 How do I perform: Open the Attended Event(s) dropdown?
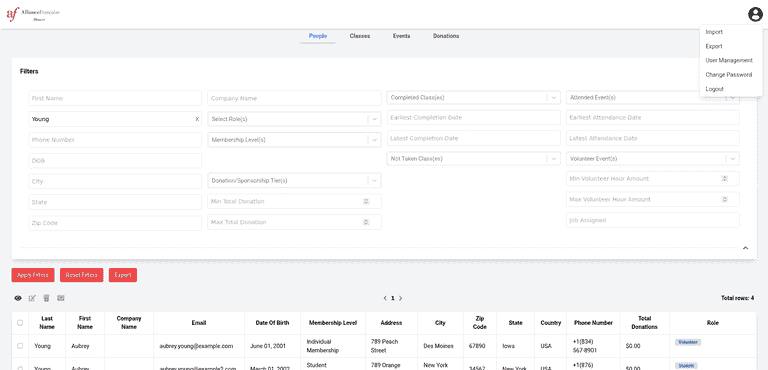[x=653, y=98]
